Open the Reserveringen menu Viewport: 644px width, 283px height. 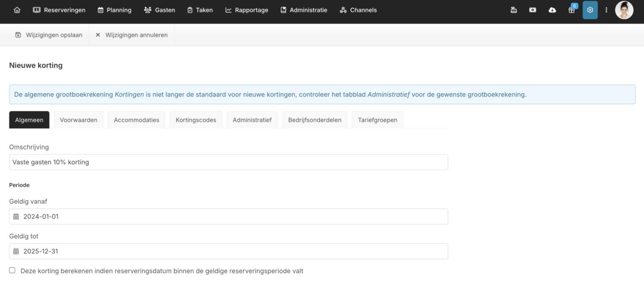[x=59, y=10]
